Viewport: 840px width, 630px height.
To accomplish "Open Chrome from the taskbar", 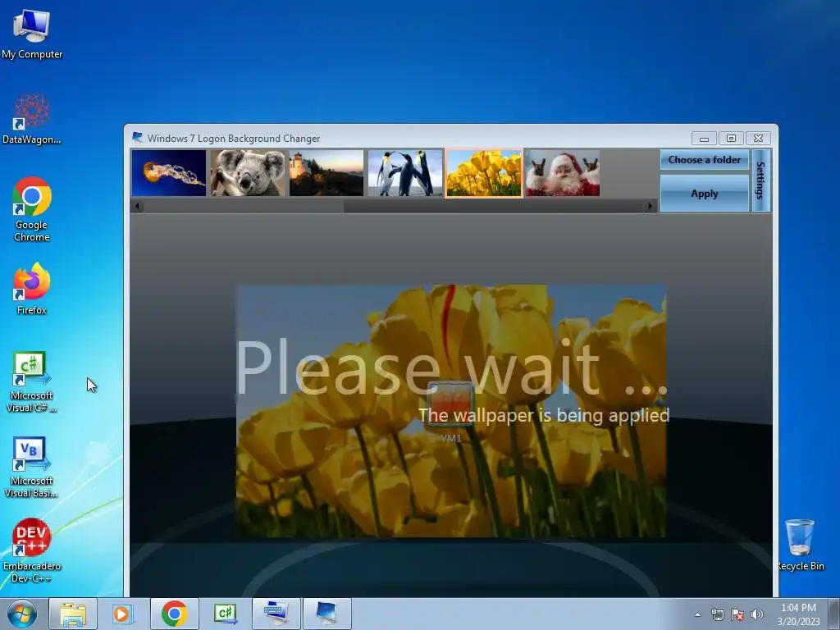I will [175, 614].
